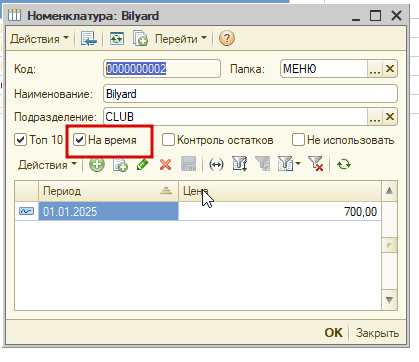
Task: Open selection via Подразделение ellipsis button
Action: point(375,117)
